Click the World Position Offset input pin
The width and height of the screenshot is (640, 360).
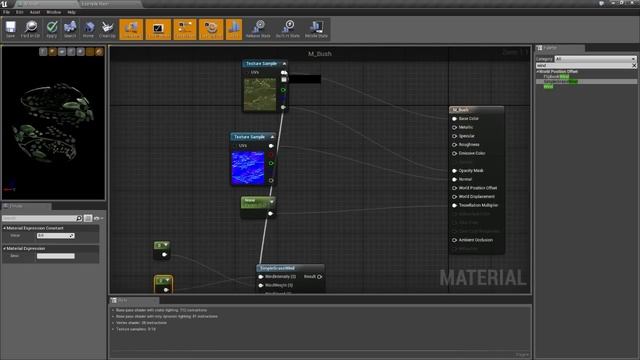point(454,188)
